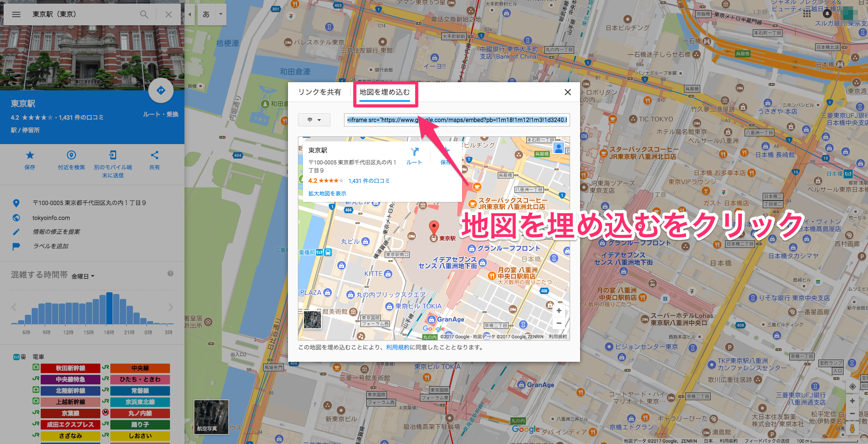Click the search magnifier icon

pyautogui.click(x=144, y=14)
